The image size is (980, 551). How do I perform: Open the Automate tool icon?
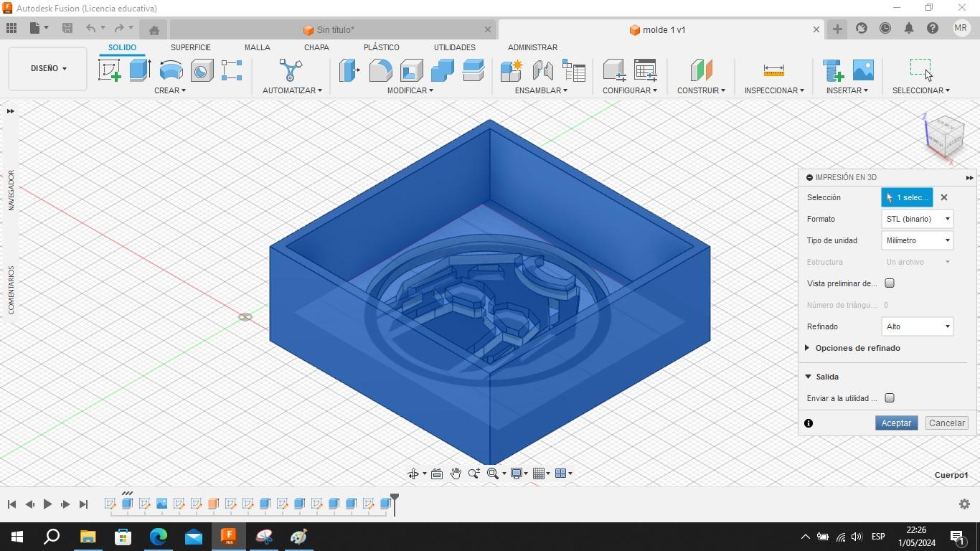291,70
